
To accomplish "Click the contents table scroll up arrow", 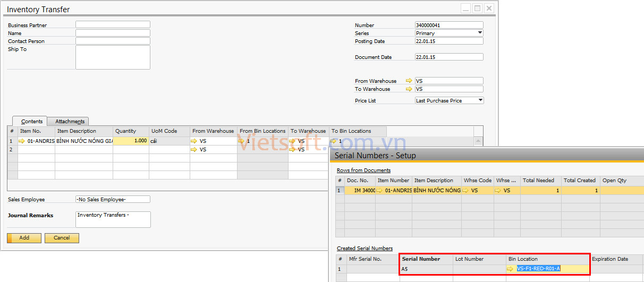I will [x=478, y=141].
